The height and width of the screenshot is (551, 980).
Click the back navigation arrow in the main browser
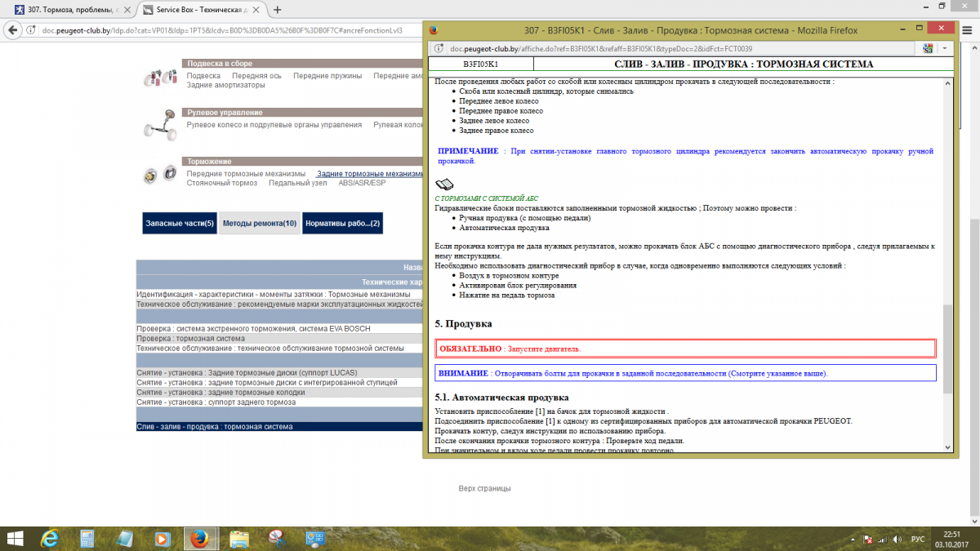12,29
